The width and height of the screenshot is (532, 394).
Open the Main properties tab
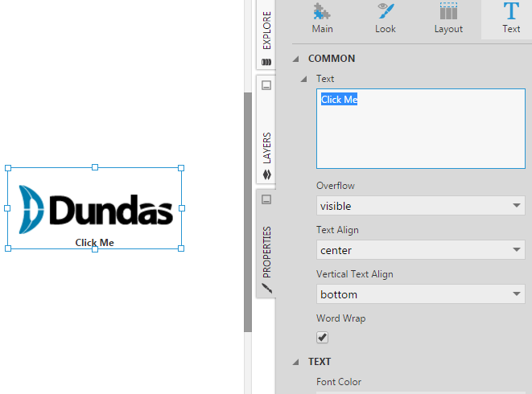point(322,18)
